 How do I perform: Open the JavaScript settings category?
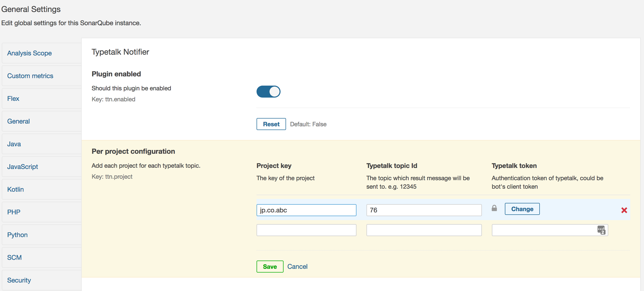(22, 167)
